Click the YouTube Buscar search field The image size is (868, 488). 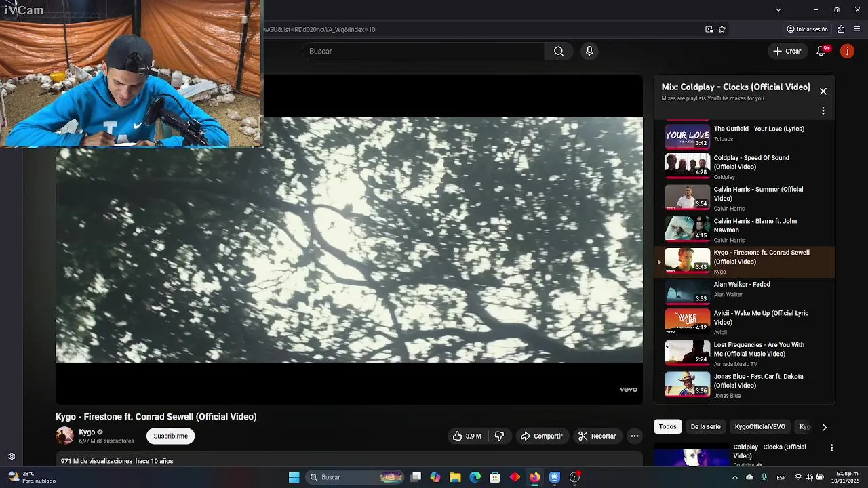pyautogui.click(x=423, y=52)
